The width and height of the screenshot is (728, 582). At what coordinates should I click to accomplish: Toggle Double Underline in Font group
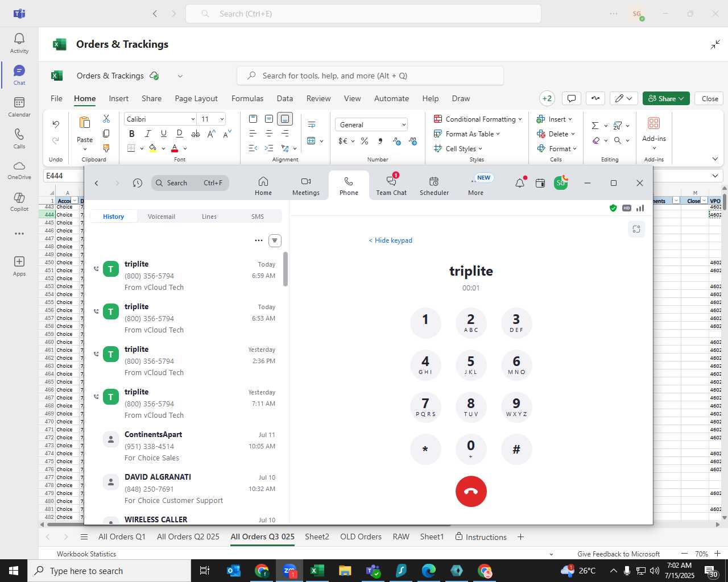click(x=180, y=134)
